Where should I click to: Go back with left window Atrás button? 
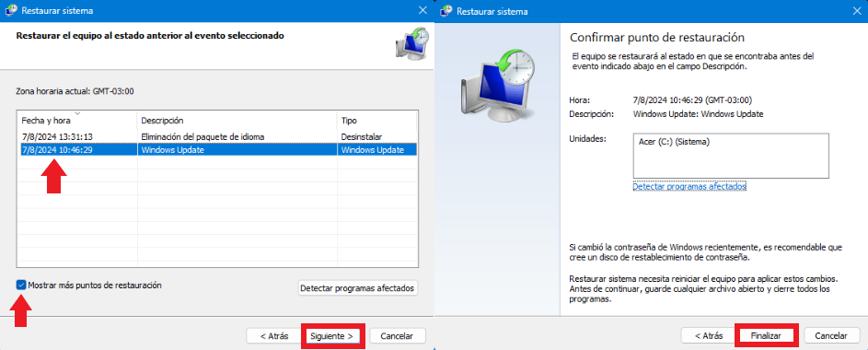point(274,335)
